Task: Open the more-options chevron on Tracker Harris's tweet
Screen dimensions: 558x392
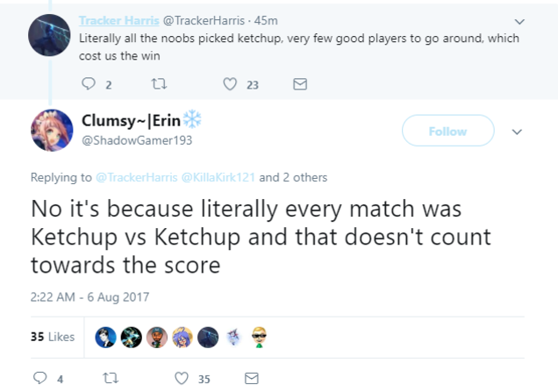Action: (x=519, y=22)
